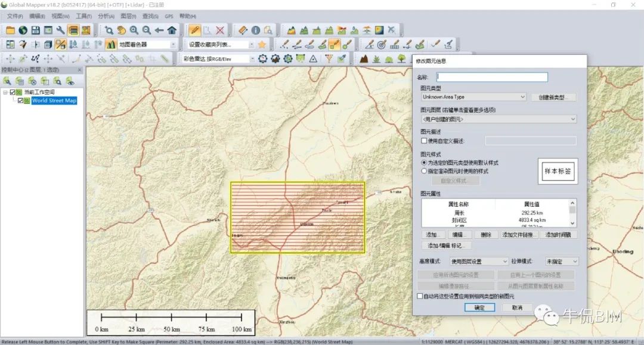Click the elevation shader mountains icon

[110, 44]
